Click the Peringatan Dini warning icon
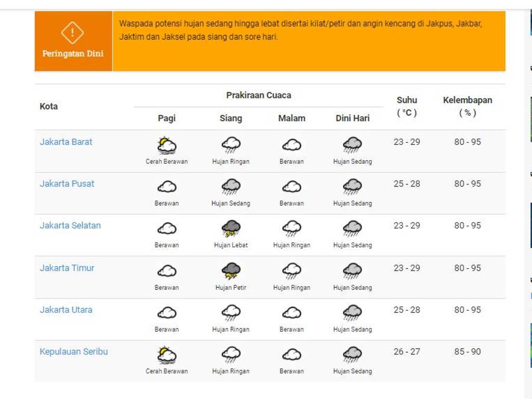This screenshot has width=532, height=399. pos(73,33)
